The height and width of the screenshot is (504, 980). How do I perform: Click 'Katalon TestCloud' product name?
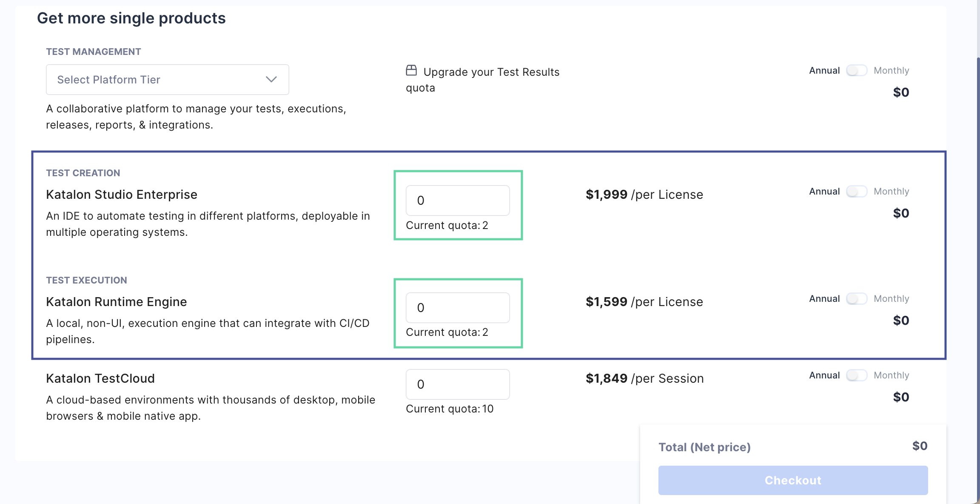[x=100, y=378]
